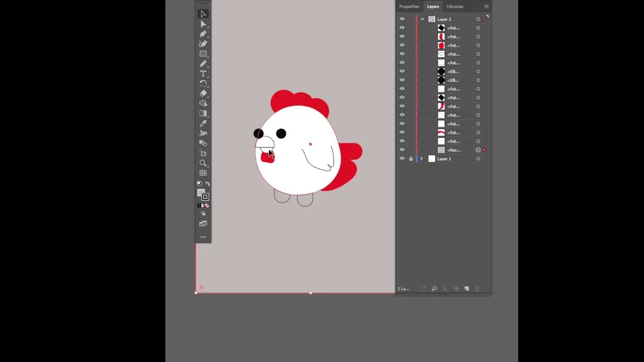Select the Artboard tool
The image size is (644, 362).
(203, 153)
